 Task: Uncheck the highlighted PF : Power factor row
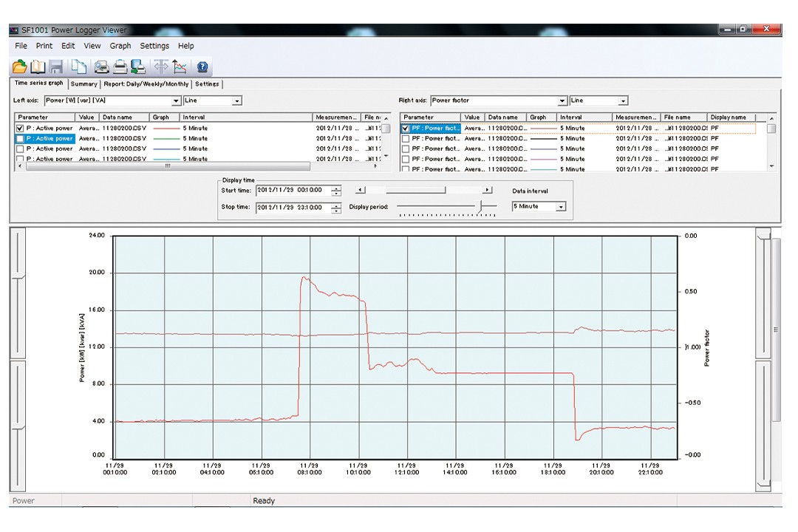(x=406, y=129)
